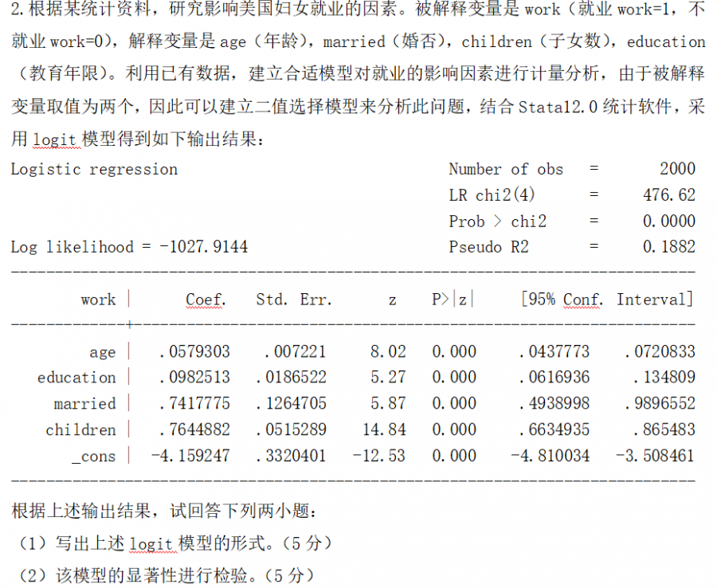Click constant lower bound -4.810034

pyautogui.click(x=550, y=456)
